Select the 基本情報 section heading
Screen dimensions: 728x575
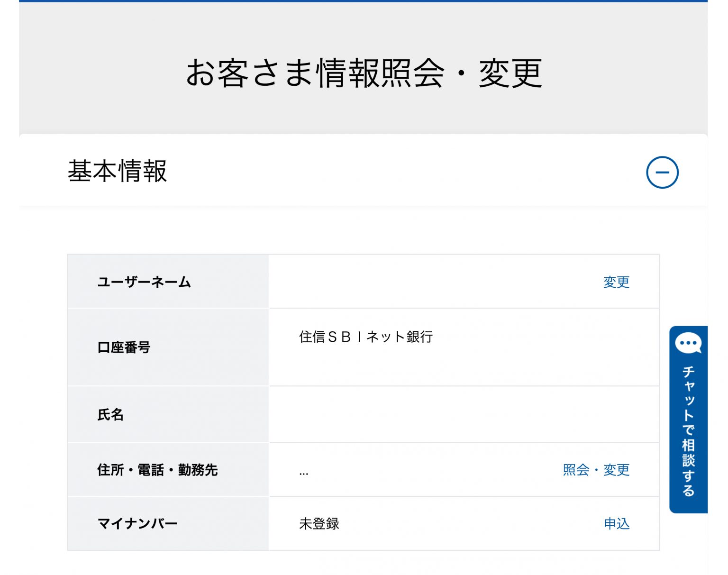(117, 171)
